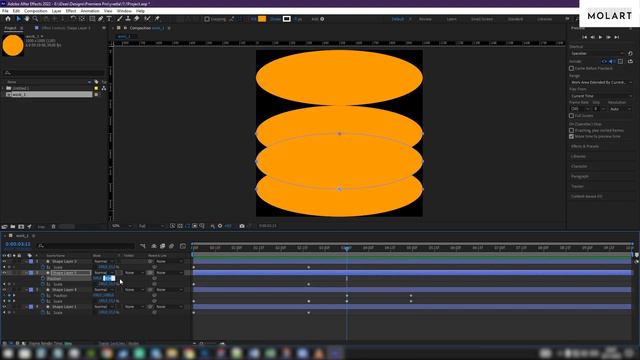Select the Type tool
Viewport: 640px width, 360px height.
[x=109, y=19]
